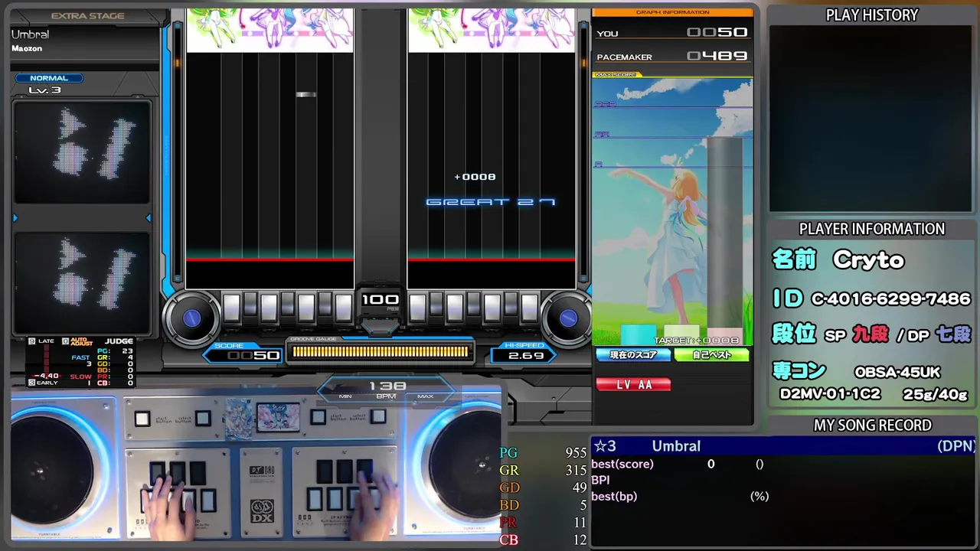Click the lower note pattern preview panel
This screenshot has height=551, width=980.
point(81,282)
